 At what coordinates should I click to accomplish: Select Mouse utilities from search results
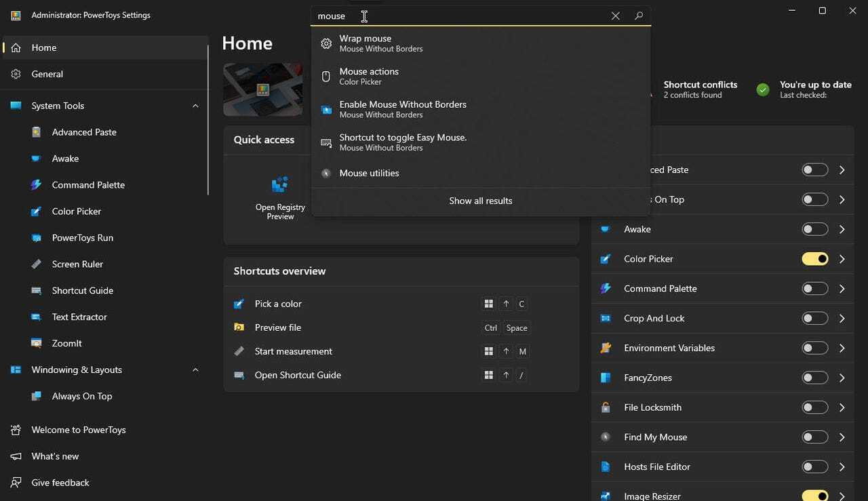point(369,173)
